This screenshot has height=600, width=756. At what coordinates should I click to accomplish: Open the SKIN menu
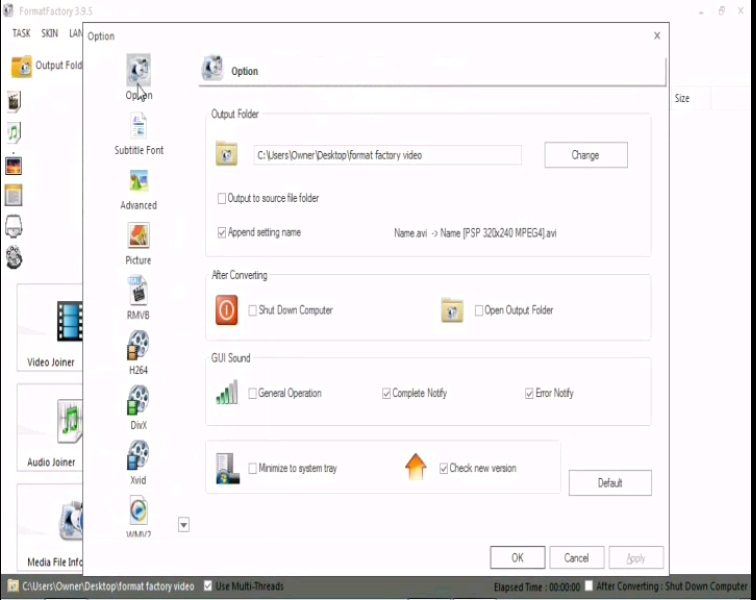pos(50,33)
